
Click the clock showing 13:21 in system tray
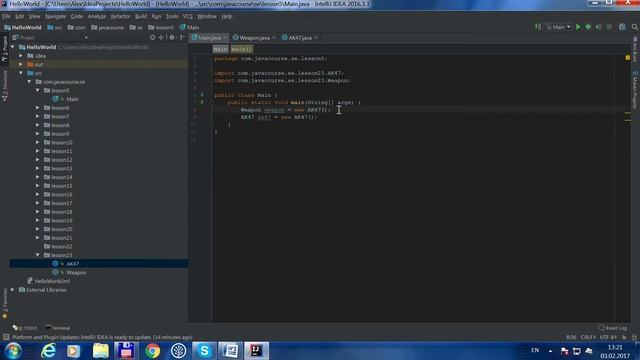click(615, 347)
